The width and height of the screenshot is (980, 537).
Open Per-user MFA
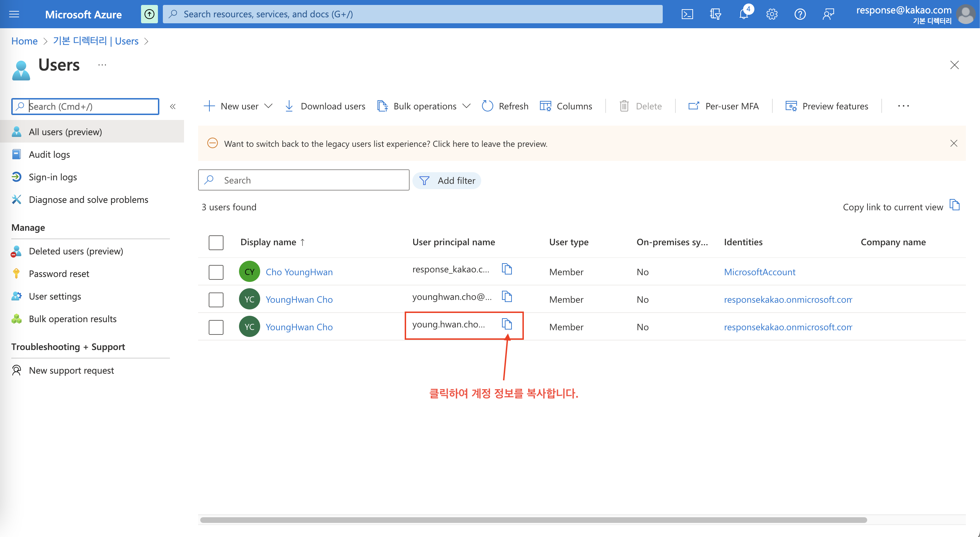(x=723, y=106)
